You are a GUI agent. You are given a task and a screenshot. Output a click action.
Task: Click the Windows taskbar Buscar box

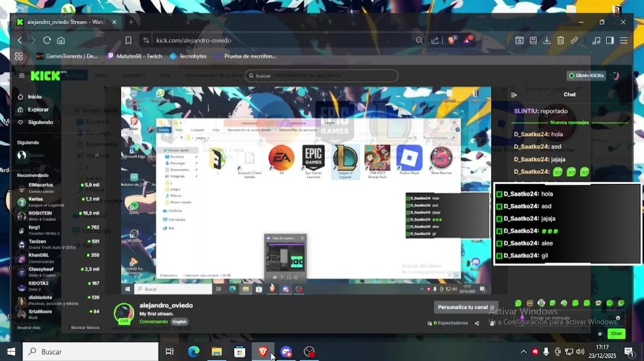[x=91, y=352]
